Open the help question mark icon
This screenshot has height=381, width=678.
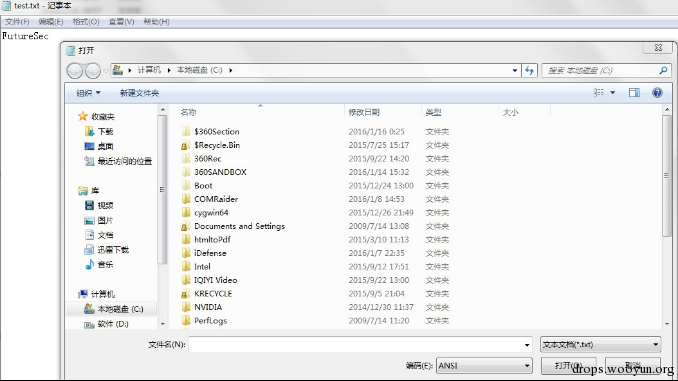[x=657, y=93]
